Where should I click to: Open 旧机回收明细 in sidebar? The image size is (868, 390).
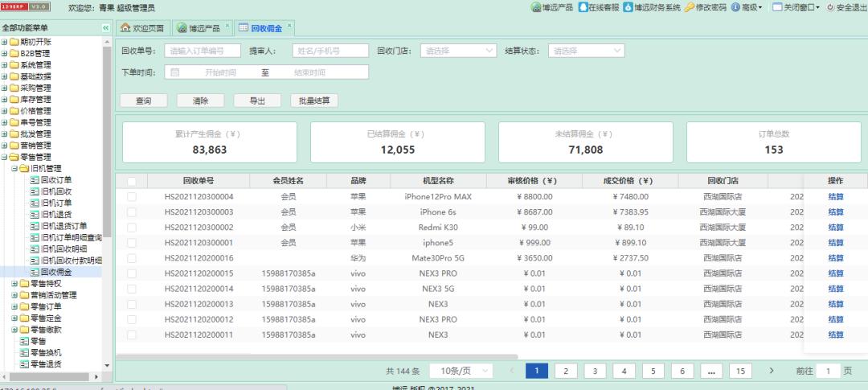64,249
